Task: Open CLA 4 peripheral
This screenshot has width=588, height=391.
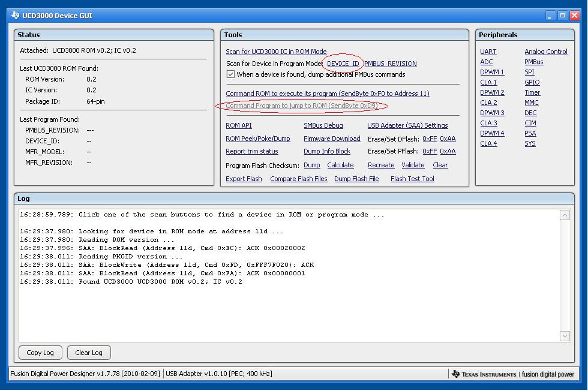Action: [488, 143]
